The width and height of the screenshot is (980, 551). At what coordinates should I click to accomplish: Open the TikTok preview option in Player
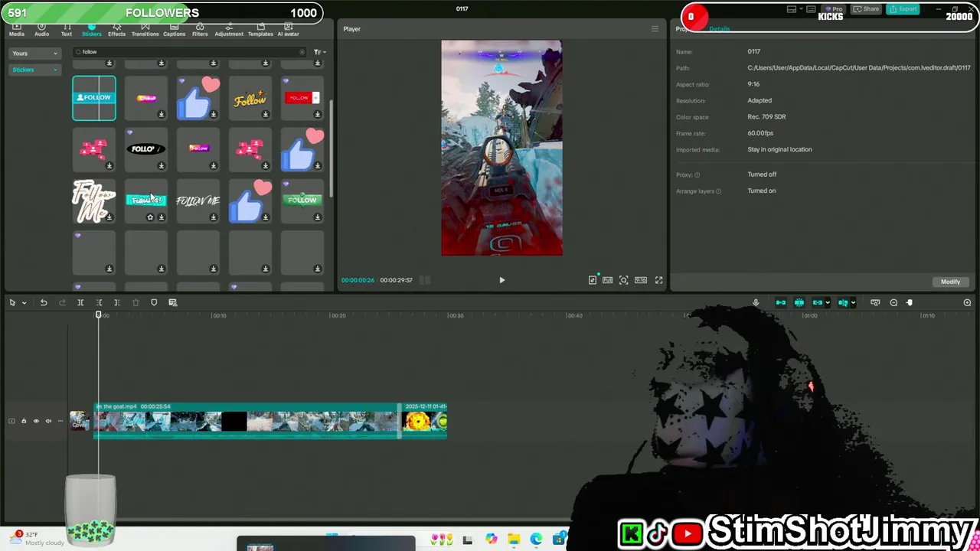(x=593, y=280)
